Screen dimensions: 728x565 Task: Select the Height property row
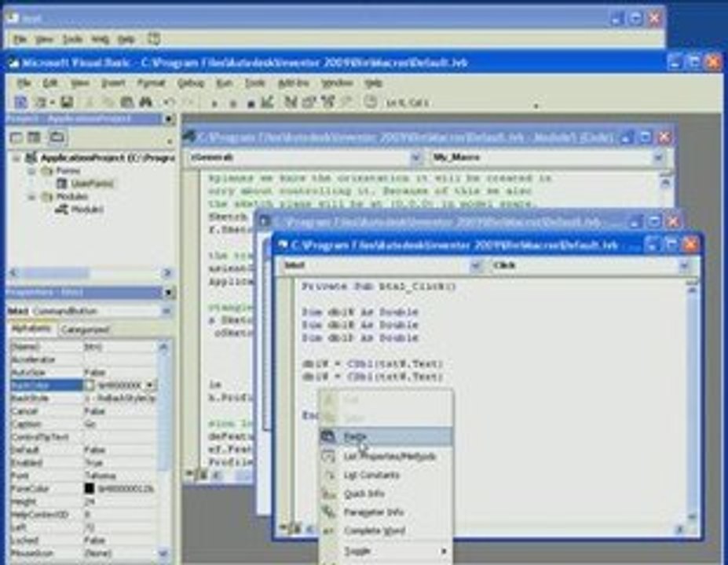(x=83, y=502)
